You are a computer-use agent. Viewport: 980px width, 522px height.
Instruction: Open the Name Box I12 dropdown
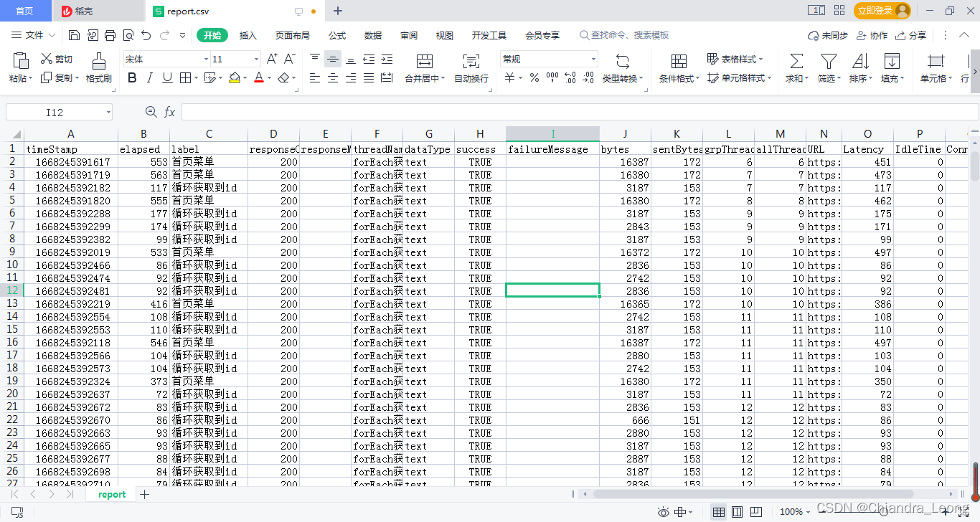[x=108, y=113]
